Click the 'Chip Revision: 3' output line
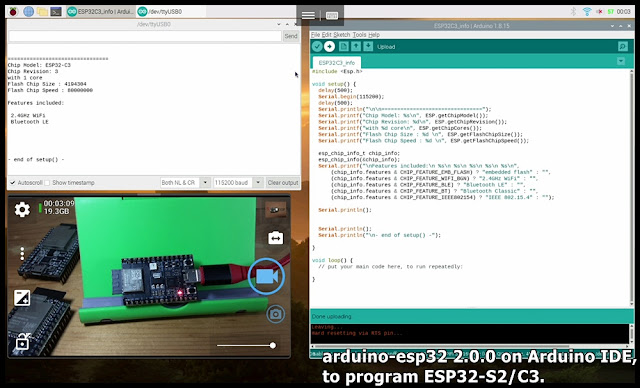This screenshot has height=388, width=640. pos(33,71)
